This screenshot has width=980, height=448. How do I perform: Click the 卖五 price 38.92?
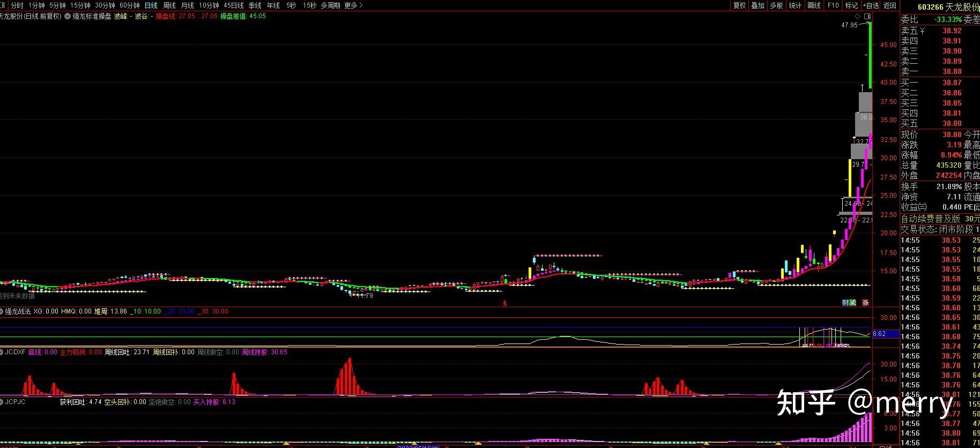pyautogui.click(x=952, y=31)
